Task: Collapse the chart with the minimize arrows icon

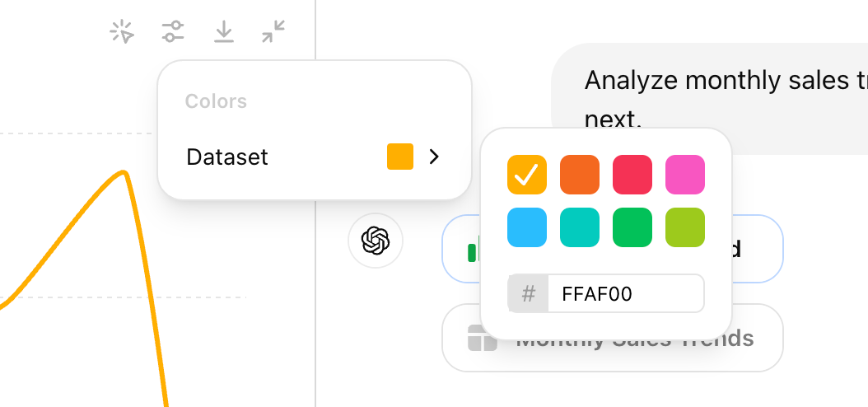Action: [x=273, y=32]
